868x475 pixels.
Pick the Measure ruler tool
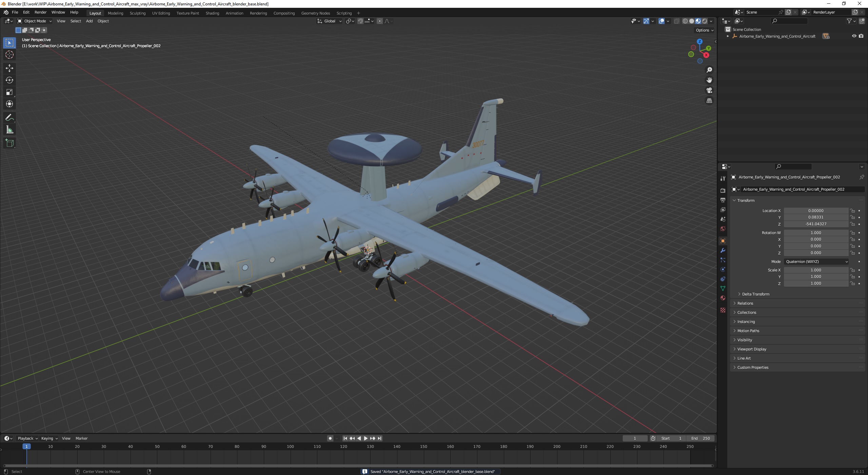[9, 130]
